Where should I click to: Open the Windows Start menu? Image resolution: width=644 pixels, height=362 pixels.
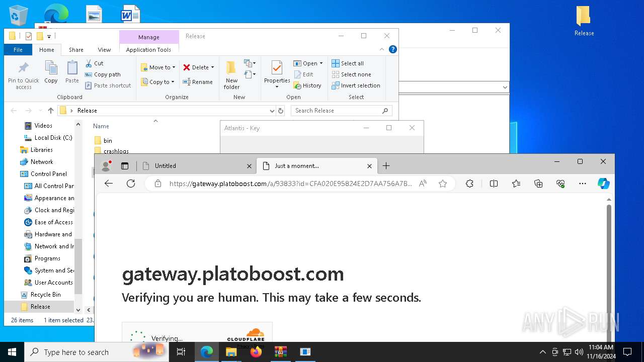12,352
